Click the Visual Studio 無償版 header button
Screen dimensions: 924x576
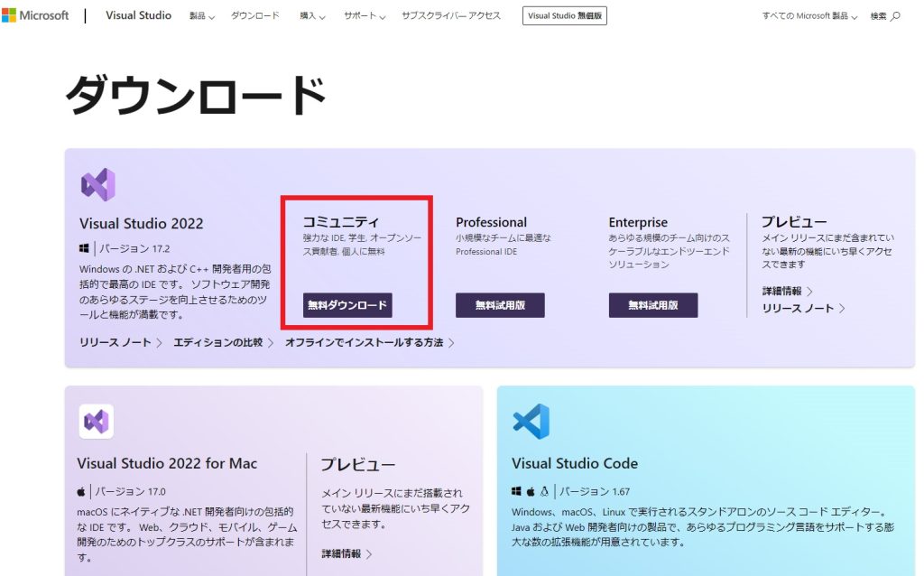[564, 16]
